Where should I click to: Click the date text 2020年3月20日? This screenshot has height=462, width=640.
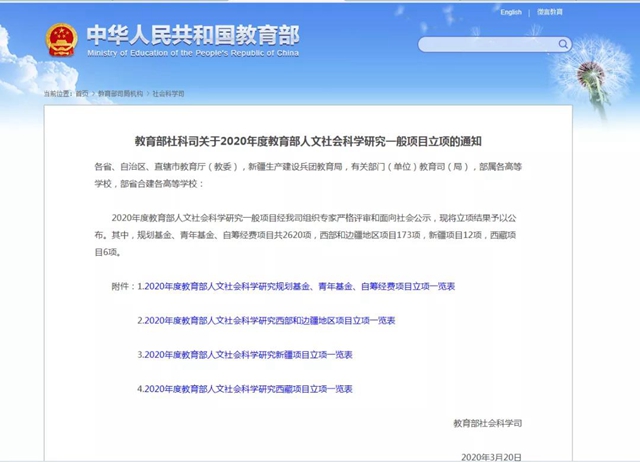491,457
